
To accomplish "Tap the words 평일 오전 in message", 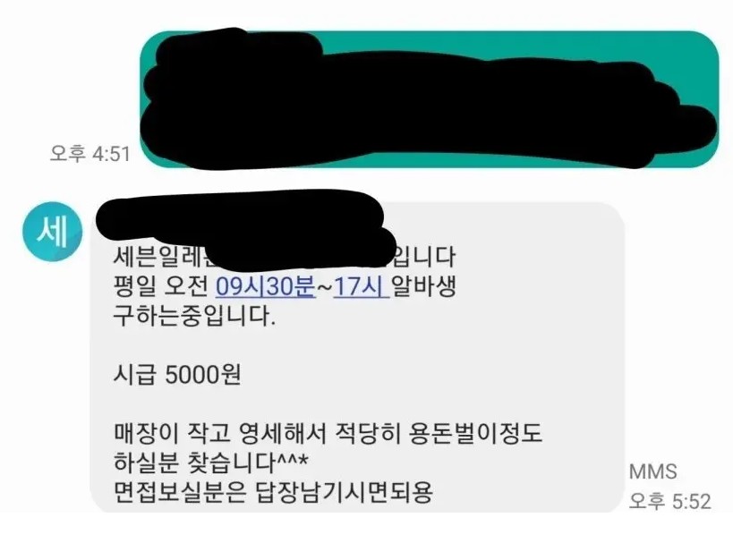I will click(x=161, y=287).
